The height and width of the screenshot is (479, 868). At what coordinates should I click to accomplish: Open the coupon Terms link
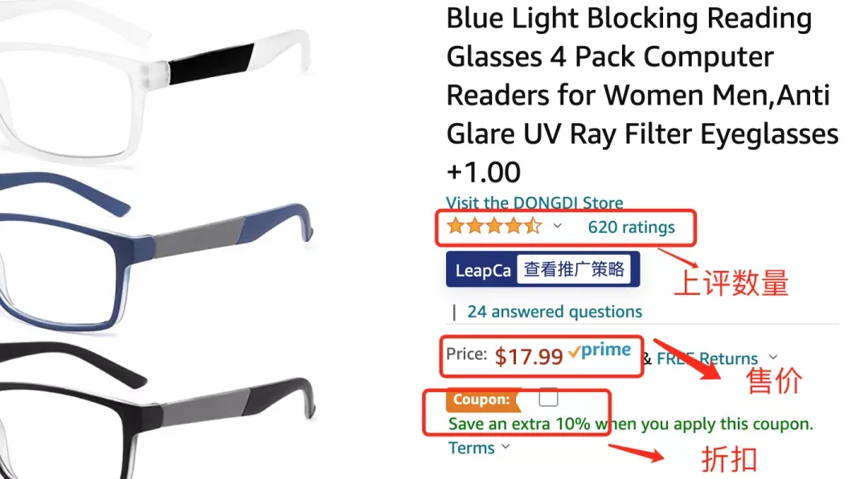tap(472, 448)
